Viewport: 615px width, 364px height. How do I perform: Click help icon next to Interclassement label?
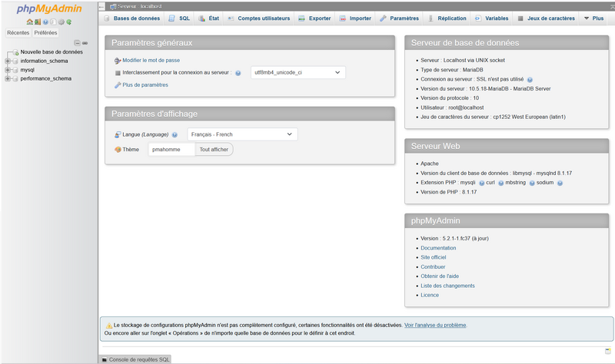pyautogui.click(x=238, y=73)
